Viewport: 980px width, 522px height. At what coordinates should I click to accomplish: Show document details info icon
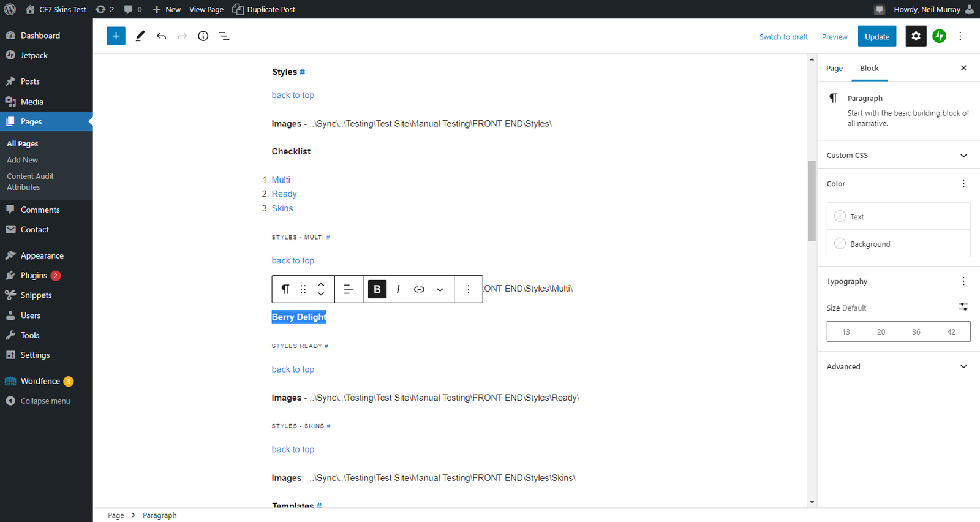(x=203, y=36)
